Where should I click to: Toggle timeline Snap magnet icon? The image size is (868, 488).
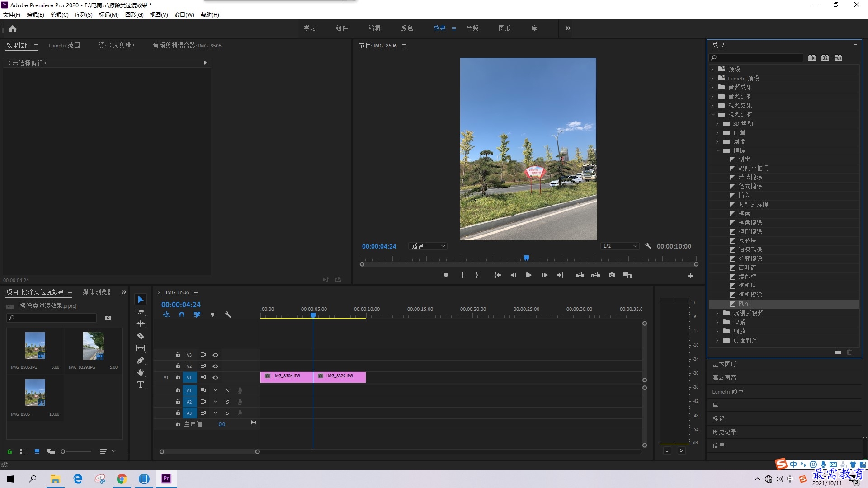click(x=181, y=314)
